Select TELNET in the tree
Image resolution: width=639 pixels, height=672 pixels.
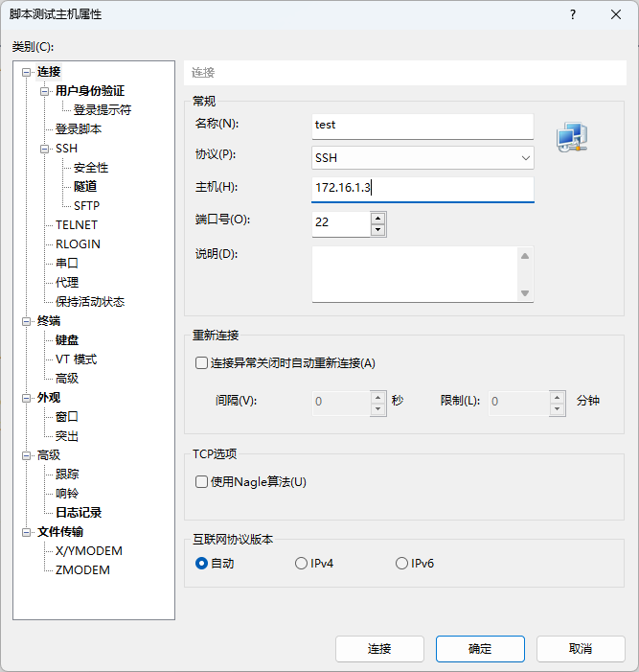[77, 225]
